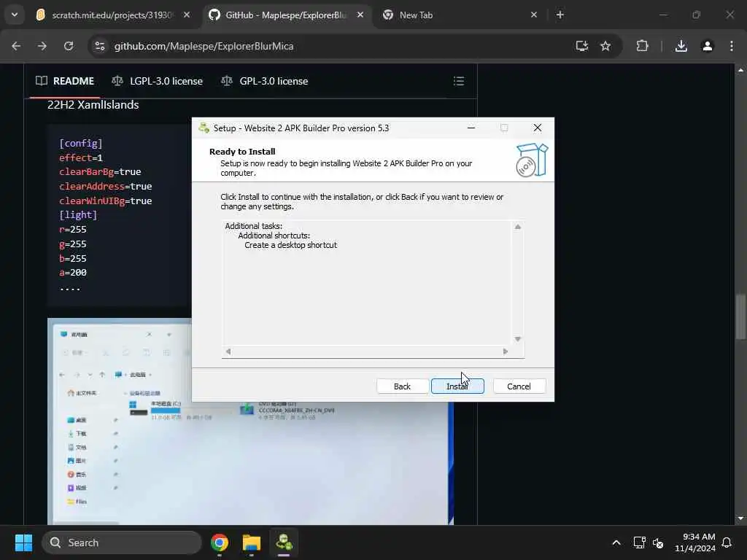This screenshot has width=747, height=560.
Task: Click the "Create a desktop shortcut" text
Action: [x=290, y=245]
